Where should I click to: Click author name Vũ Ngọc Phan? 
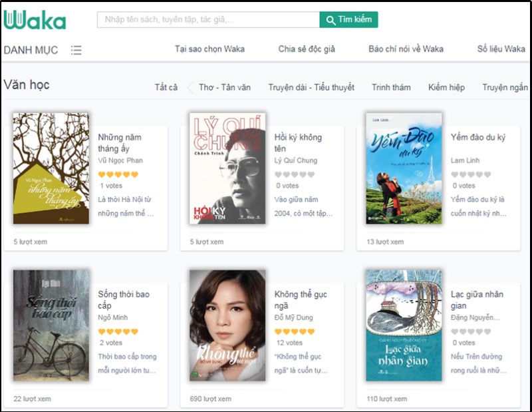120,160
